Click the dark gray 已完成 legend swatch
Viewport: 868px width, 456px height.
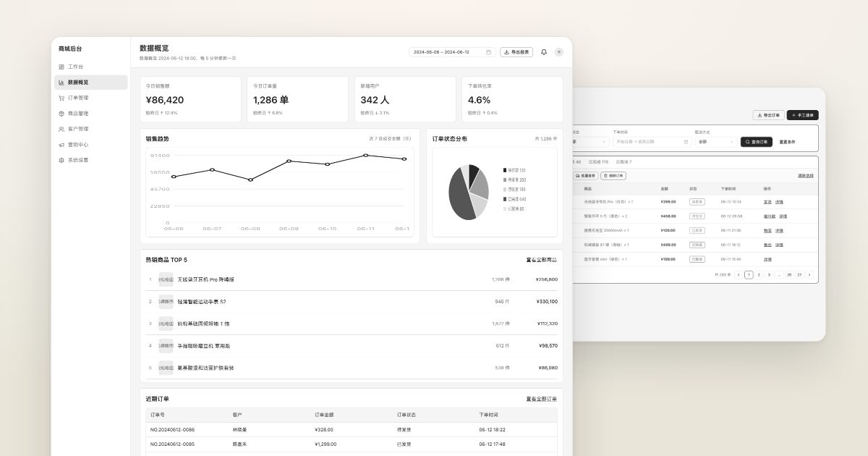click(505, 199)
